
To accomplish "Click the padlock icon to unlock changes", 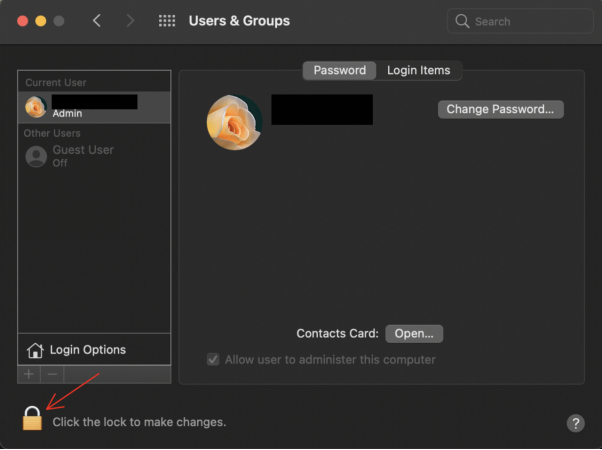I will 32,420.
